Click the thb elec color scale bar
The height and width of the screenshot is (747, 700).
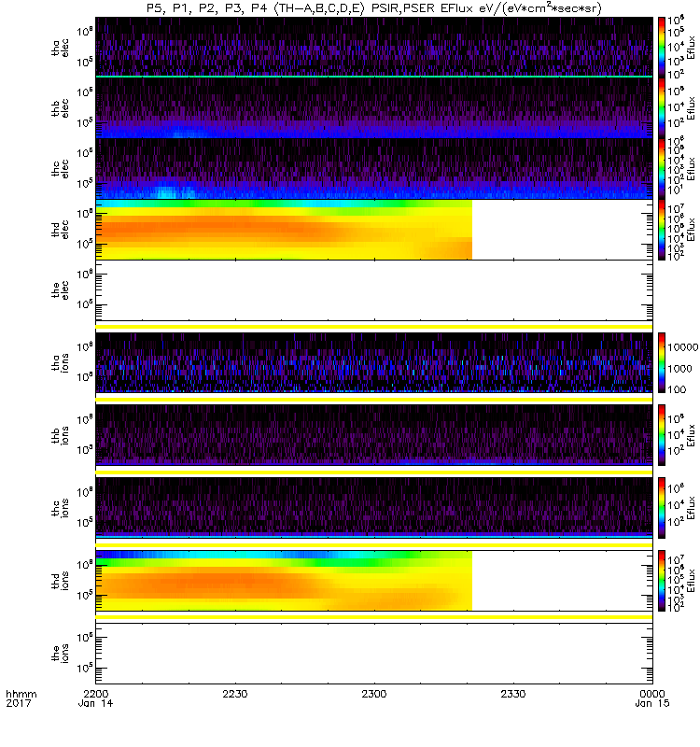pyautogui.click(x=661, y=107)
